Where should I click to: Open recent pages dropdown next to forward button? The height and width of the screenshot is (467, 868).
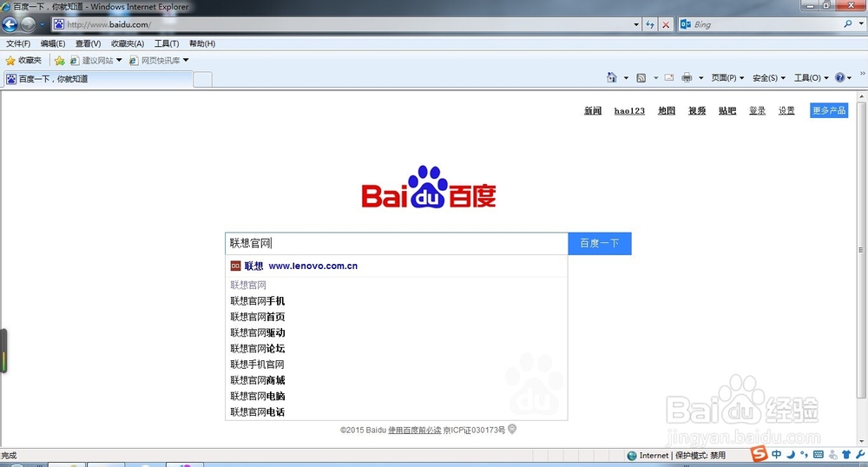(x=42, y=24)
